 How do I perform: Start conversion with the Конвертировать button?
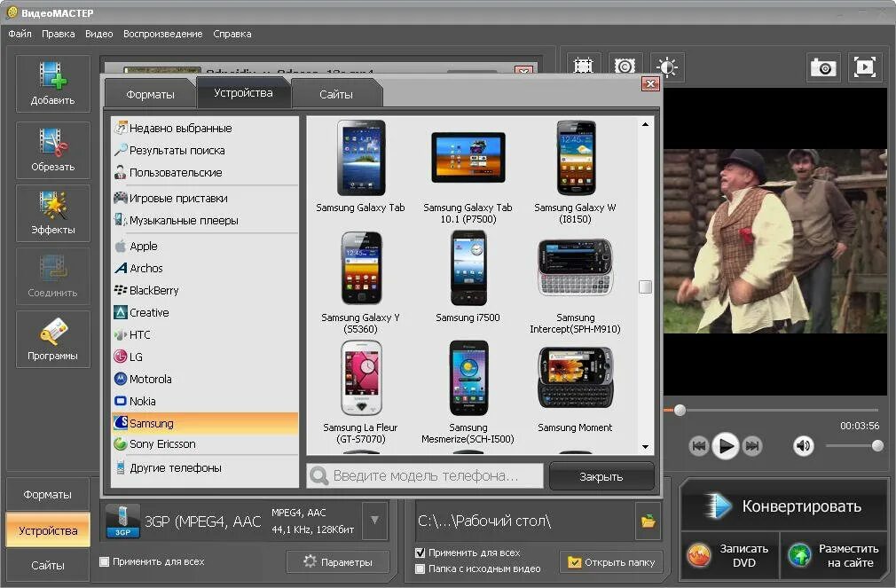point(783,506)
